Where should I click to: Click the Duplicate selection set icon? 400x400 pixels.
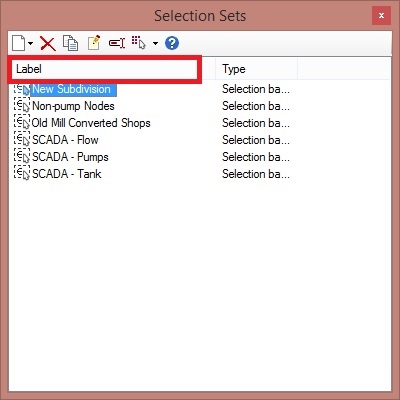[70, 43]
